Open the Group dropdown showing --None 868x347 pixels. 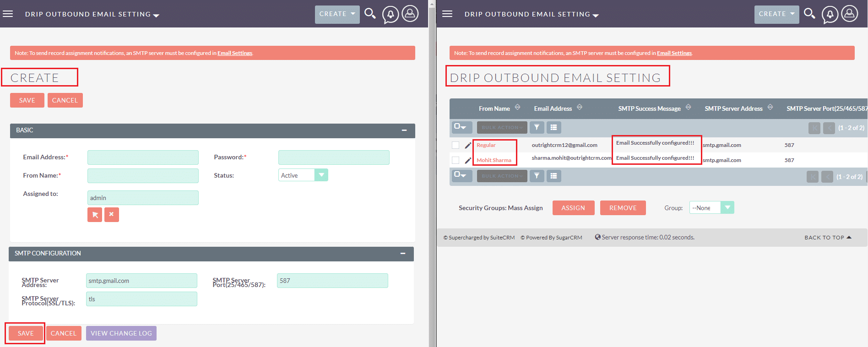point(712,207)
